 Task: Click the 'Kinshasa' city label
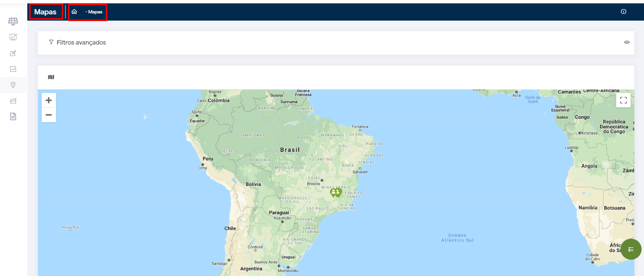click(590, 133)
